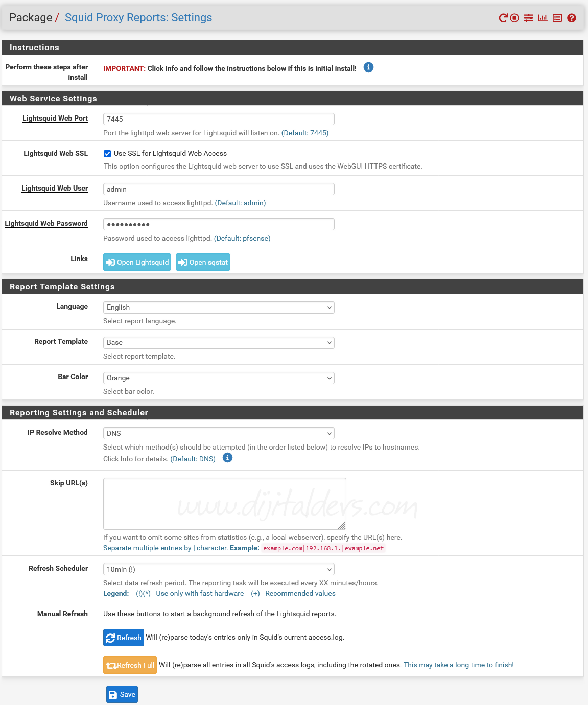Open the package log list icon
This screenshot has height=705, width=588.
(557, 18)
